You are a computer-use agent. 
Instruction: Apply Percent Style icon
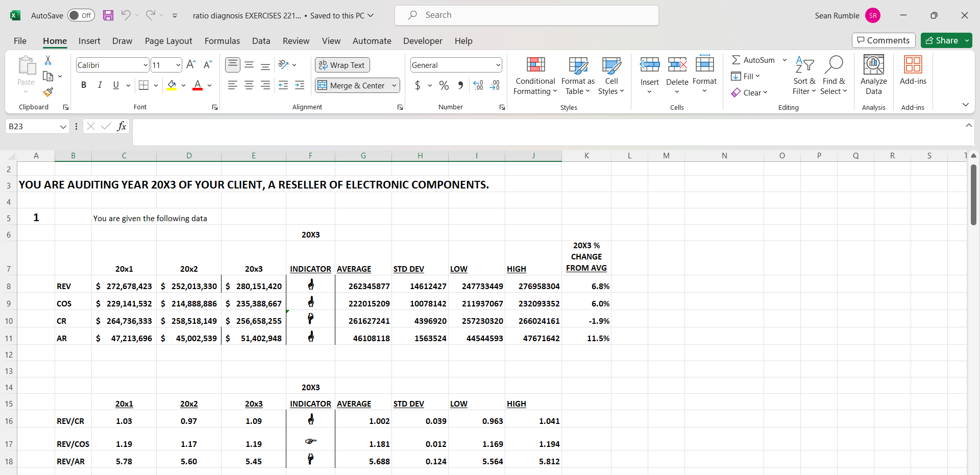click(x=444, y=85)
